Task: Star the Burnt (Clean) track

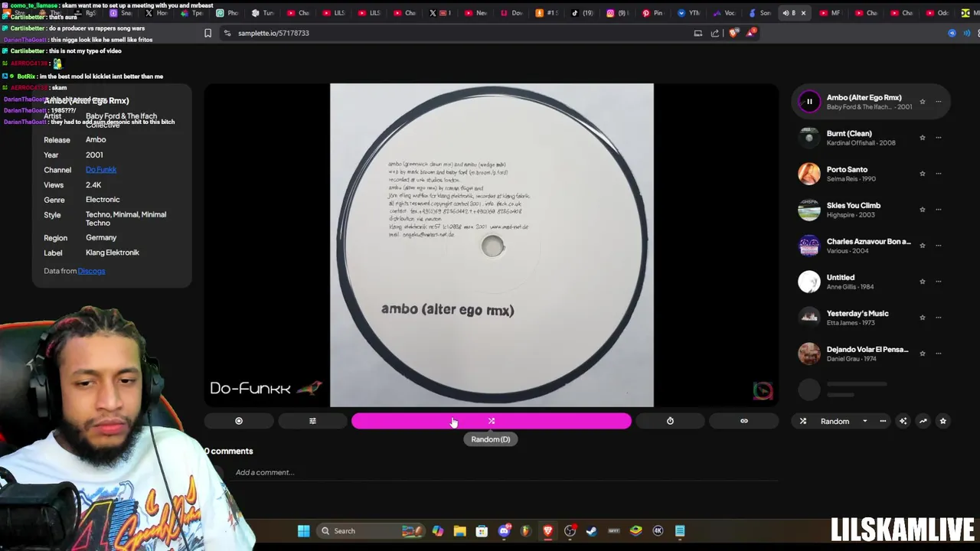Action: (x=922, y=138)
